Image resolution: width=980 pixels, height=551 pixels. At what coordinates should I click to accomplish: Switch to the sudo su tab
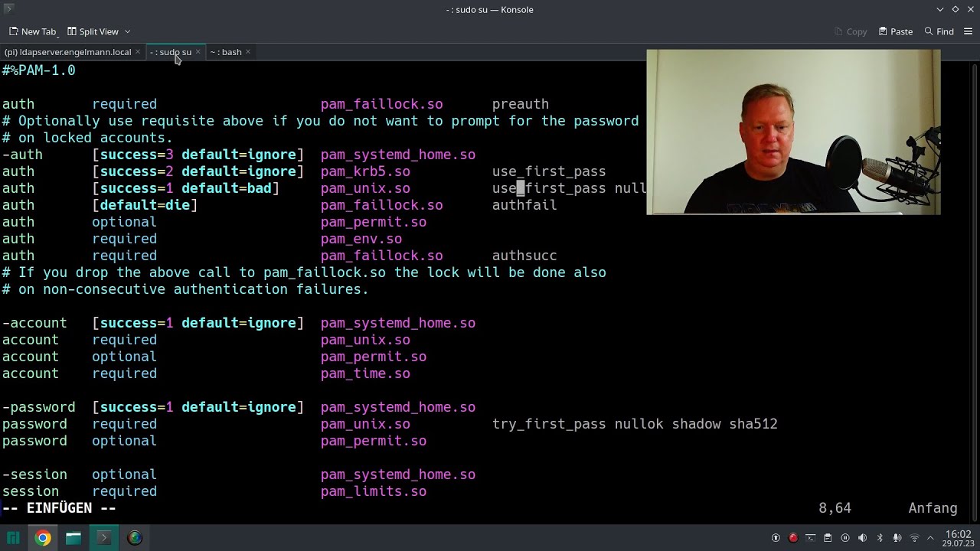171,52
